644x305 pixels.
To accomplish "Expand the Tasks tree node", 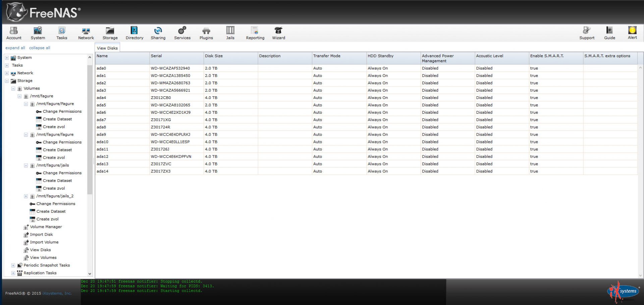I will [7, 65].
